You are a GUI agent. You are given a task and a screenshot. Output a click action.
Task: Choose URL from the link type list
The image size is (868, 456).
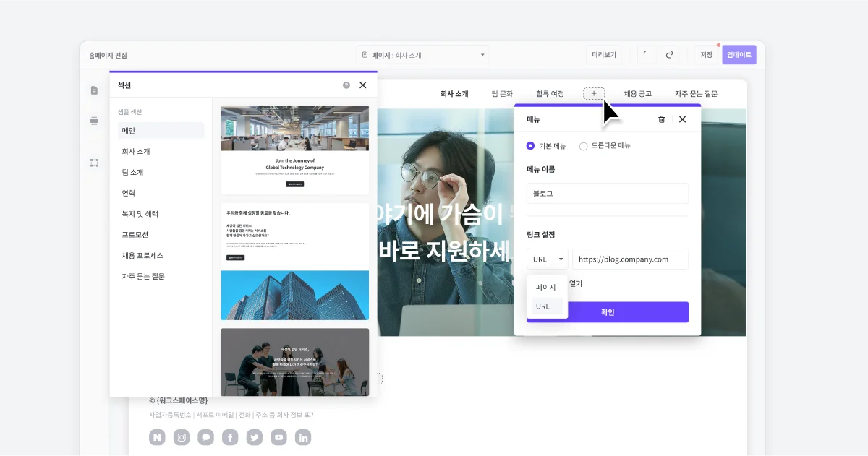pos(547,306)
